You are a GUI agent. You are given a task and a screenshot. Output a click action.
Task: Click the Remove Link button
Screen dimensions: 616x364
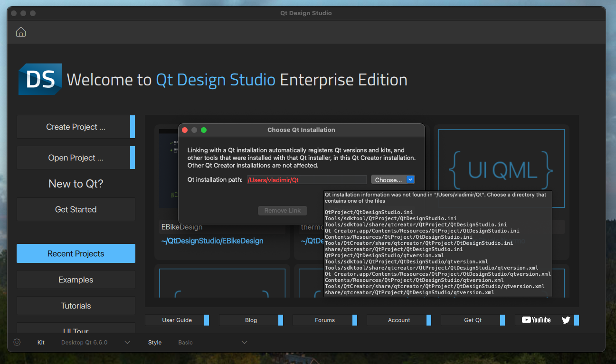(x=283, y=210)
